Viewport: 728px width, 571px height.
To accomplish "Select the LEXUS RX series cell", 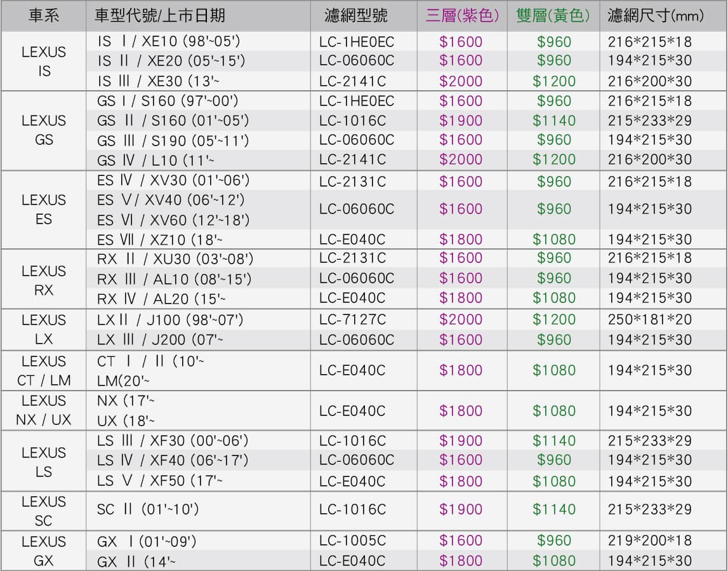I will click(x=44, y=280).
